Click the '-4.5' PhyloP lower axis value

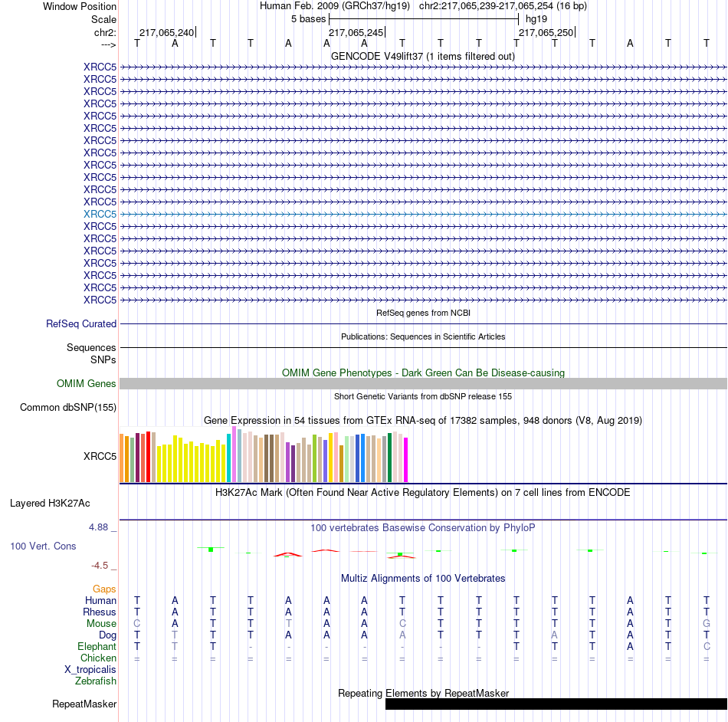point(100,566)
